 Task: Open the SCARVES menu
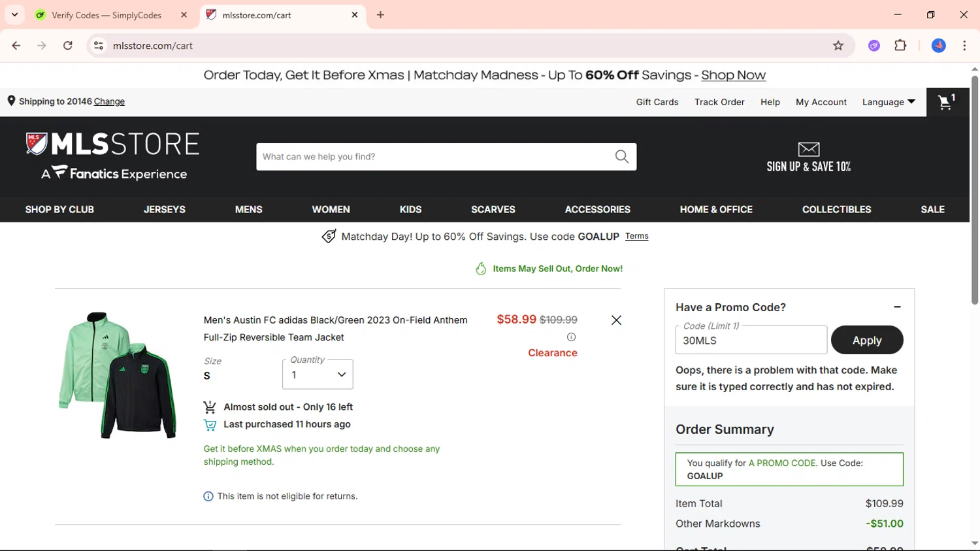pos(493,210)
